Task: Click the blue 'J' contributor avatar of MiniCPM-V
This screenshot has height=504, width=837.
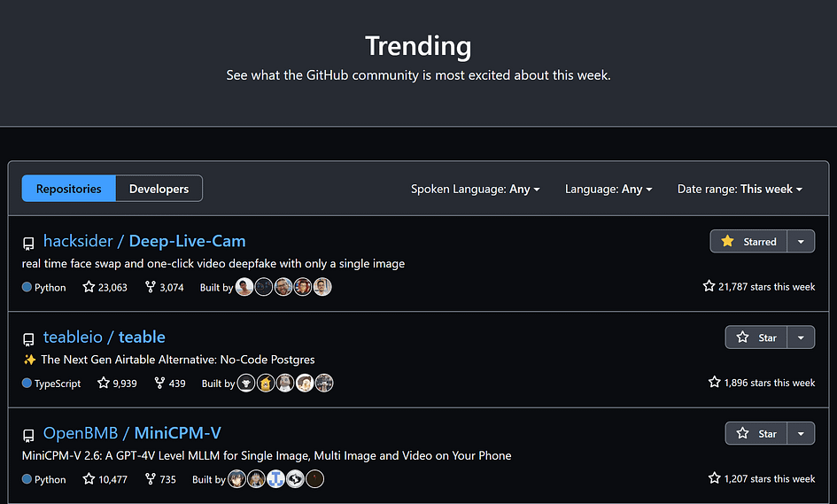Action: pos(276,479)
